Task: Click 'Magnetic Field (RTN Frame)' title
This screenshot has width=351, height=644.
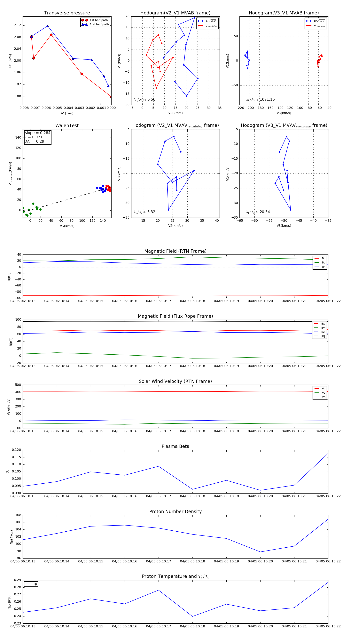Action: 175,251
